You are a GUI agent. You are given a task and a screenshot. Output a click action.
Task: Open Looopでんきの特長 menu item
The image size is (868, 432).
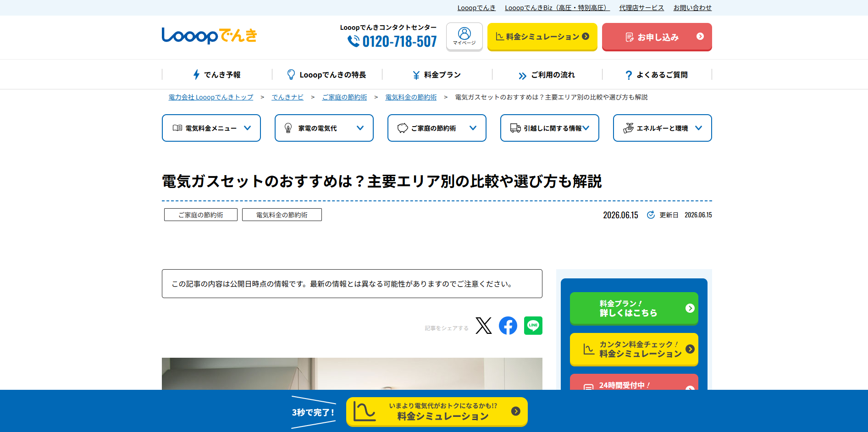327,74
